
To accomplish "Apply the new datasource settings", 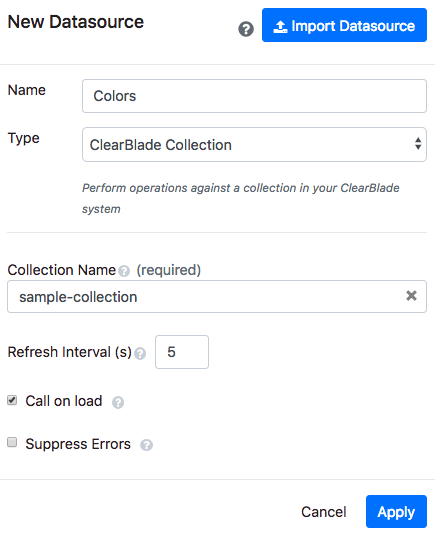I will point(396,511).
